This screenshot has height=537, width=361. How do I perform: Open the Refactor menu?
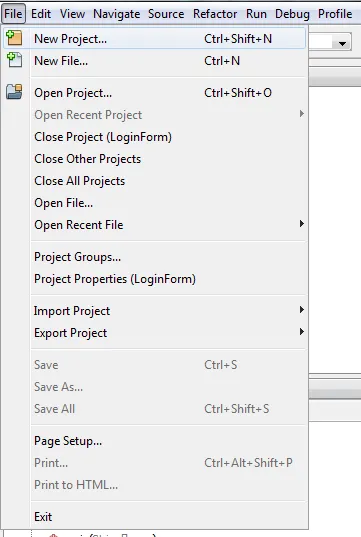215,14
